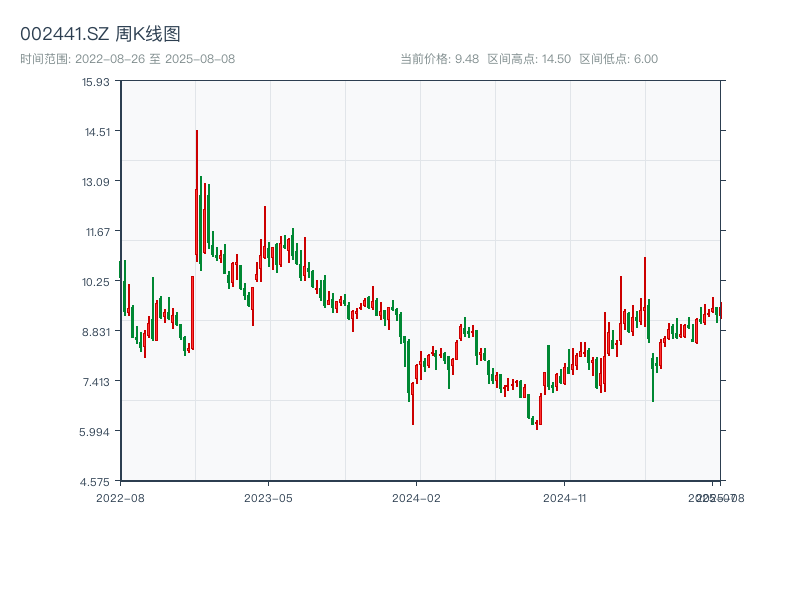Click the 2022-08 date axis label
This screenshot has width=800, height=600.
(120, 497)
